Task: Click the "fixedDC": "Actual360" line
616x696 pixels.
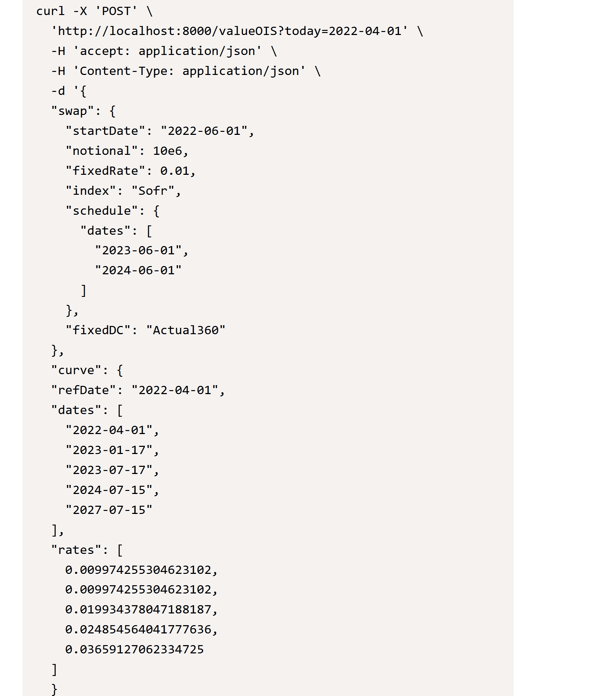Action: [x=145, y=330]
